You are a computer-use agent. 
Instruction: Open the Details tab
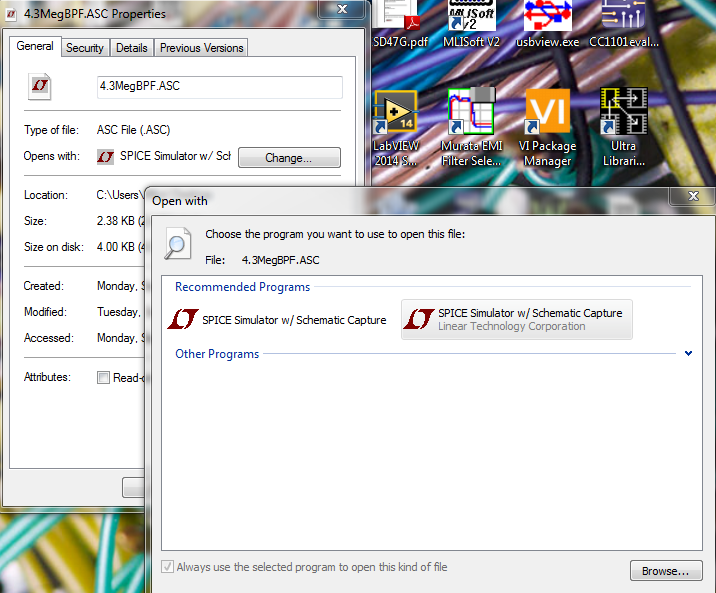(x=132, y=48)
